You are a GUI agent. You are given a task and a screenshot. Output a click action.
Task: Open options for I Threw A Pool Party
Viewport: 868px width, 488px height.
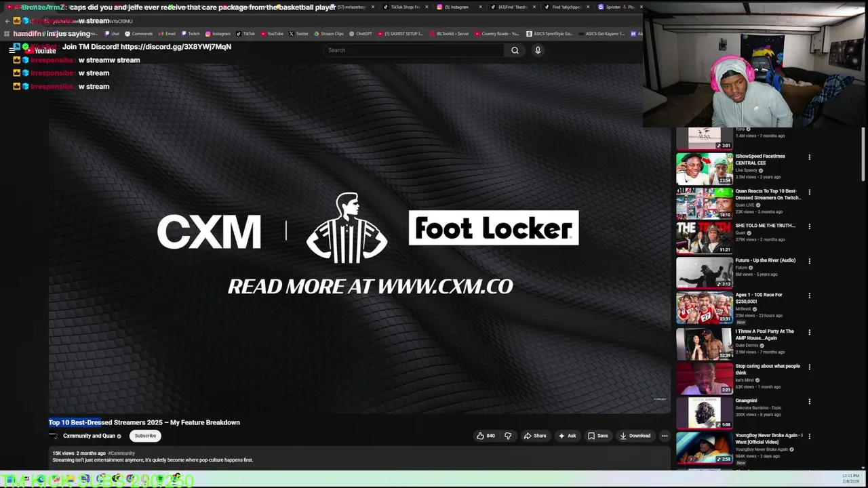coord(809,332)
